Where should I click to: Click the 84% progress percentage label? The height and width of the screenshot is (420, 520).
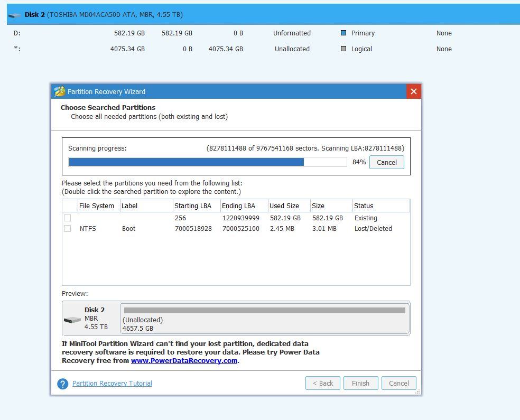[359, 162]
